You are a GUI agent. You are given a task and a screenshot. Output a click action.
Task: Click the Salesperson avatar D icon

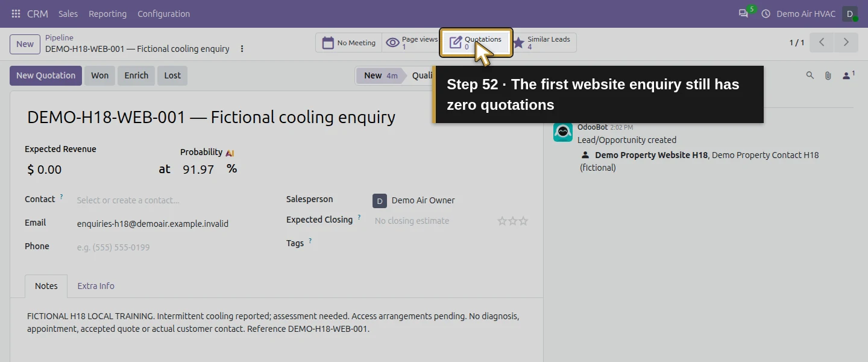pyautogui.click(x=379, y=200)
